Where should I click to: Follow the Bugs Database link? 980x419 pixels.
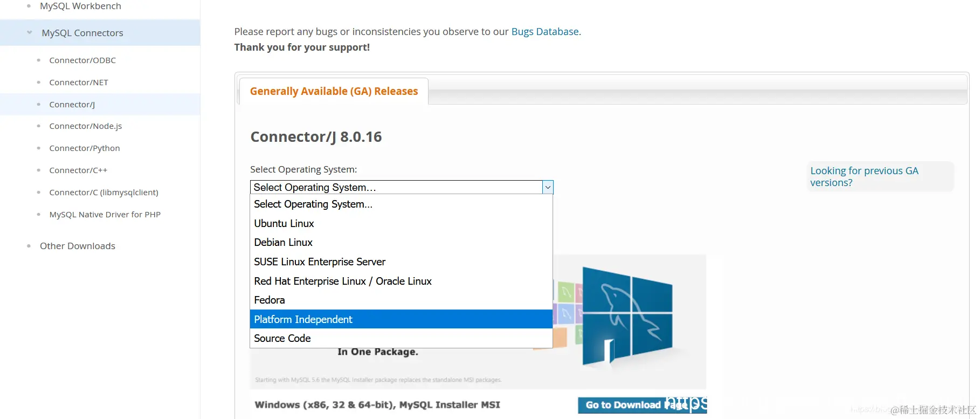(x=546, y=31)
